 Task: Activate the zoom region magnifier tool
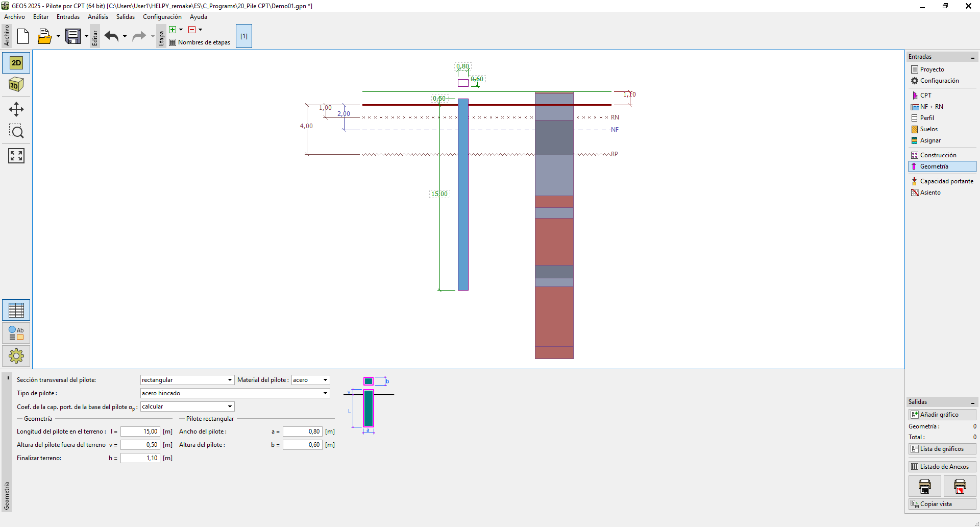[x=16, y=132]
